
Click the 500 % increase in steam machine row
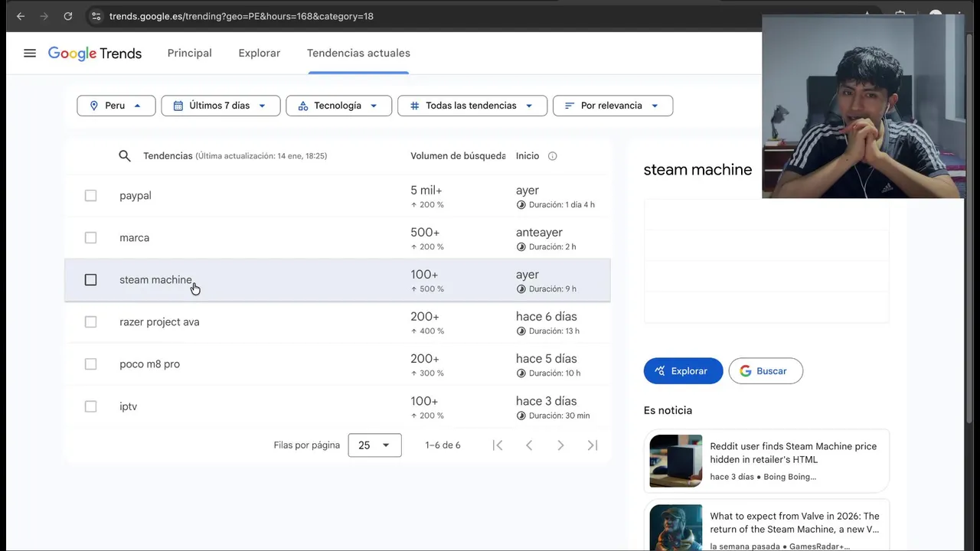coord(427,289)
